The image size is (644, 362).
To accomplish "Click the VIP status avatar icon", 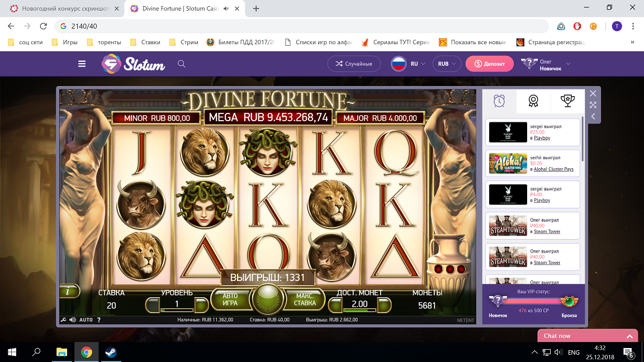I will 498,302.
